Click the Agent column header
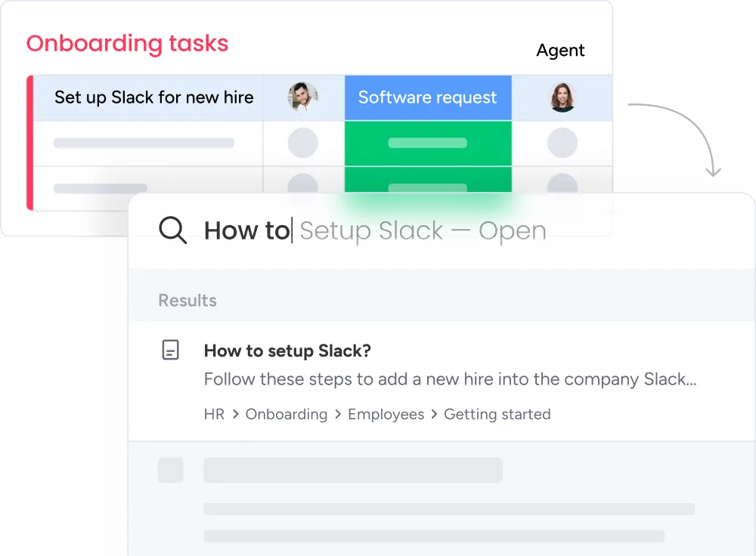The width and height of the screenshot is (756, 556). point(561,50)
